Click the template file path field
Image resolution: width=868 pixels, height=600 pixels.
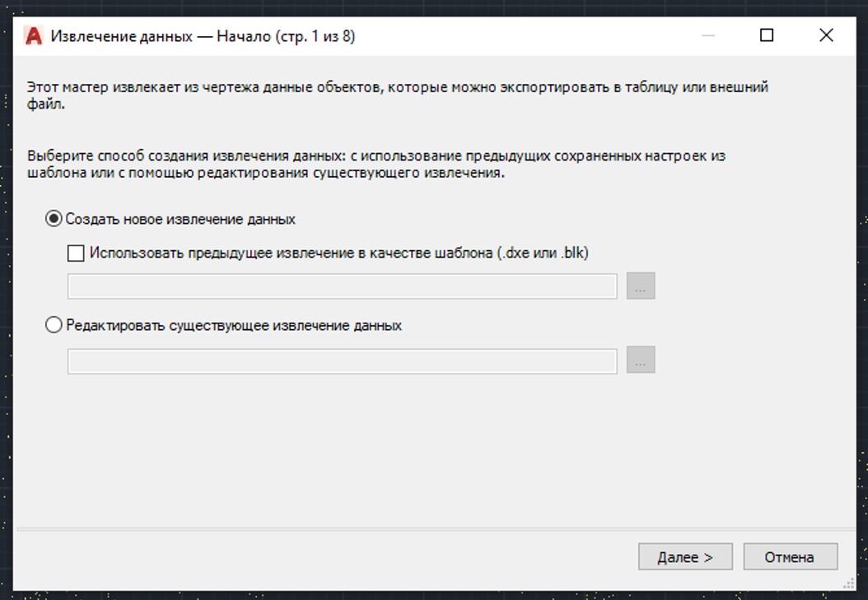(342, 286)
